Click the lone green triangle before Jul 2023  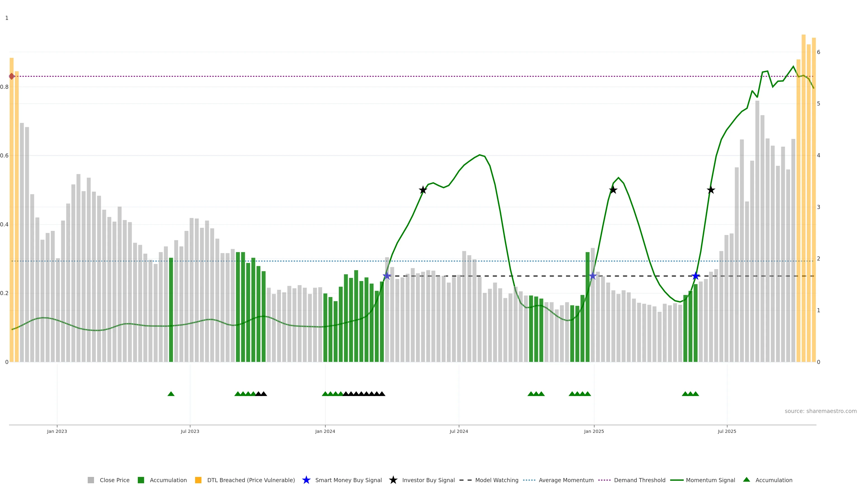[x=171, y=394]
